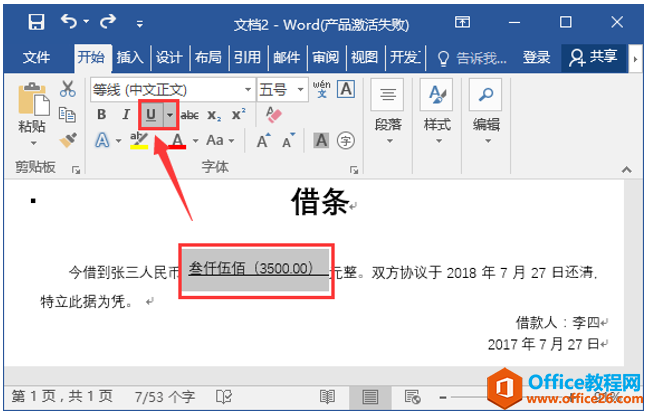Open ribbon display options
This screenshot has height=416, width=650.
click(462, 22)
